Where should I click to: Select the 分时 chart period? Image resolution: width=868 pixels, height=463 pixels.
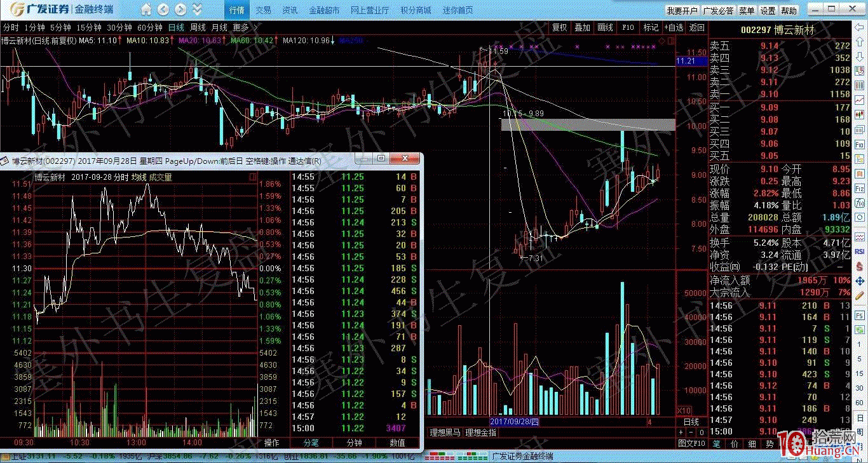[11, 27]
